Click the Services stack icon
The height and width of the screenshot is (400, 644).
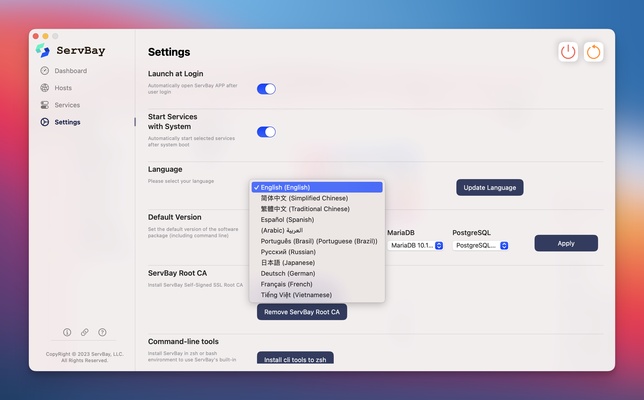45,105
